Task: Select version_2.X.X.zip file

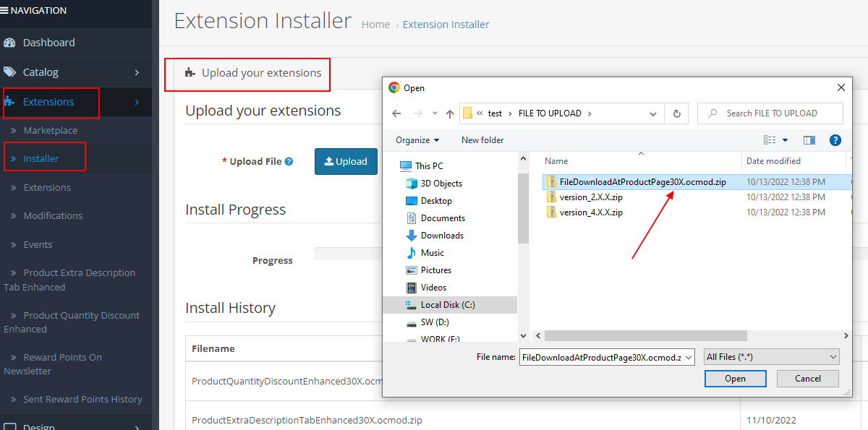Action: tap(590, 197)
